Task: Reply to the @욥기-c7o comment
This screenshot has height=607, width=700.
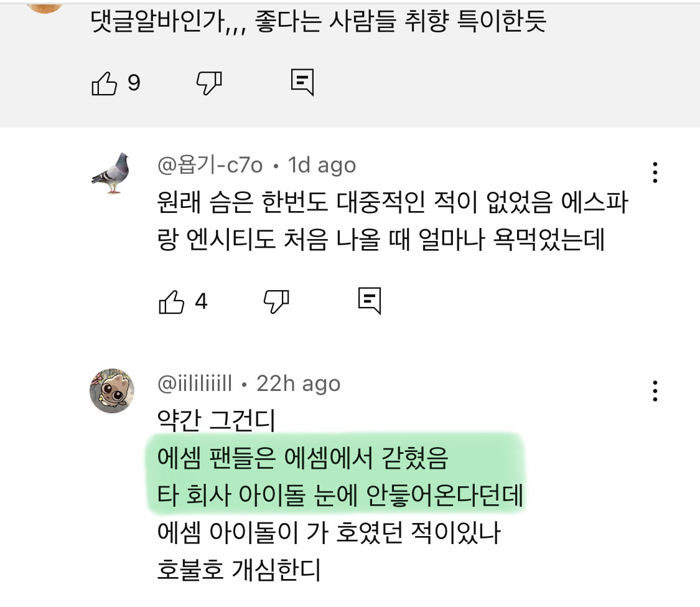Action: (370, 301)
